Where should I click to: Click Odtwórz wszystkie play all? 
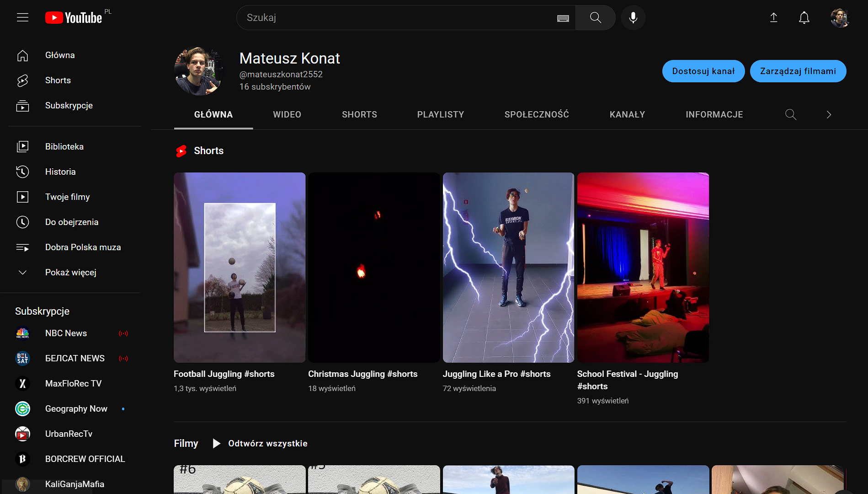point(260,443)
